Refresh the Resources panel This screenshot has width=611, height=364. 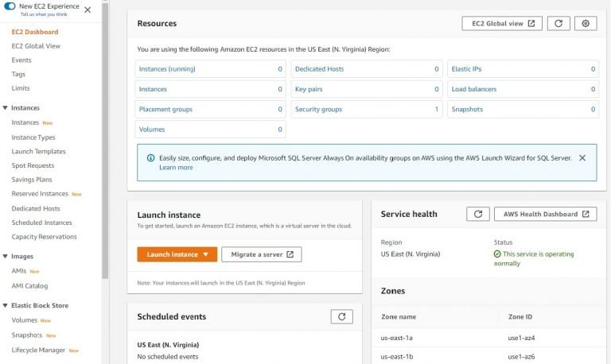pyautogui.click(x=558, y=23)
